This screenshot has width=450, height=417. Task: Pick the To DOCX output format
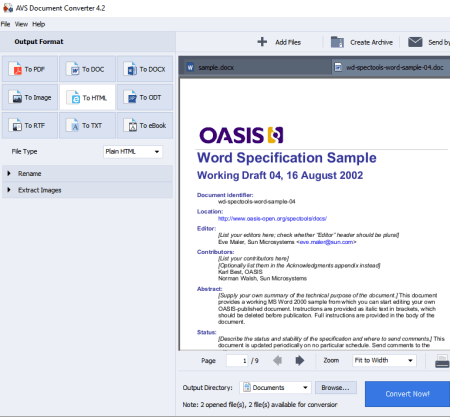coord(145,69)
